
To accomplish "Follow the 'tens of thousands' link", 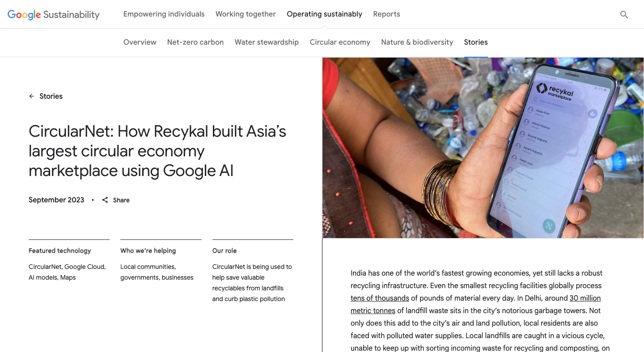I will (380, 298).
